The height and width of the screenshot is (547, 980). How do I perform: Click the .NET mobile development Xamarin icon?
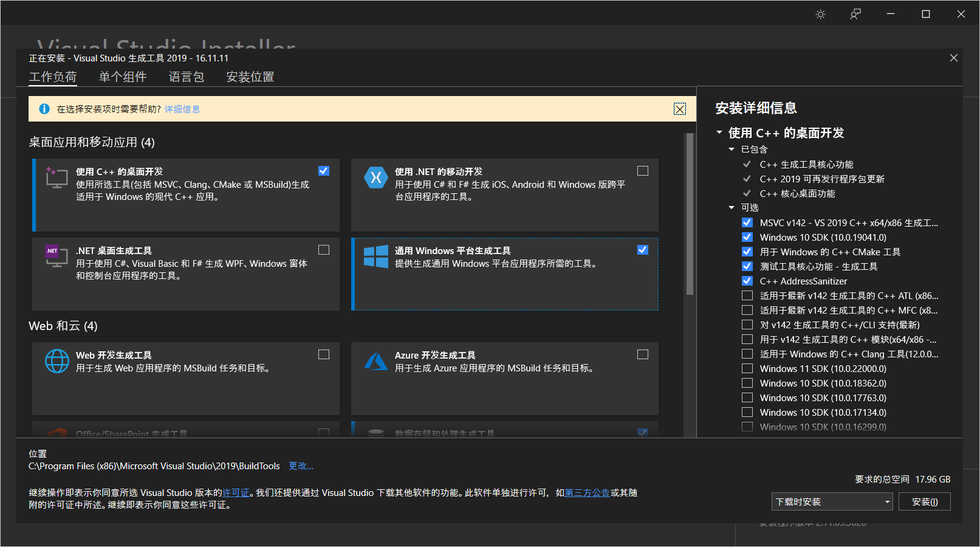point(375,177)
